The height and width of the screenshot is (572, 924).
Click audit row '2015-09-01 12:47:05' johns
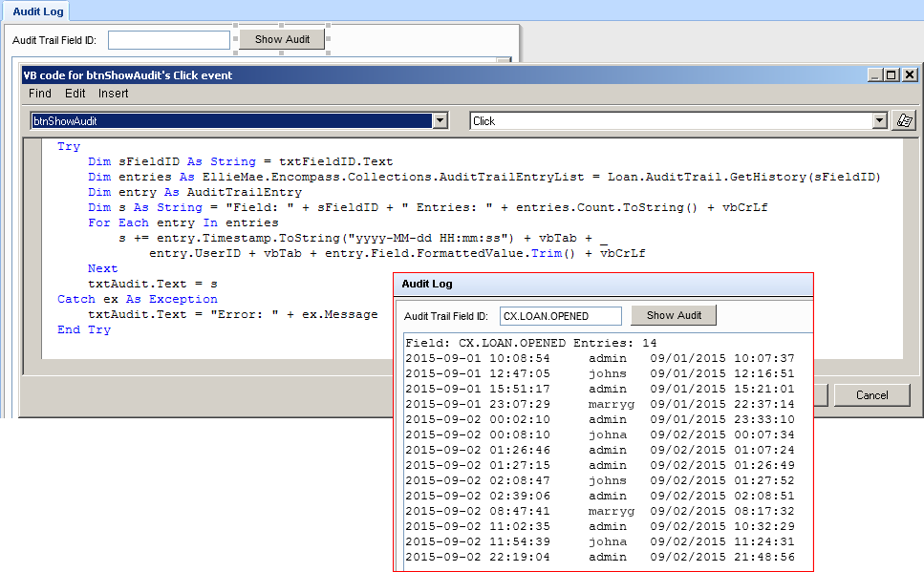(600, 373)
